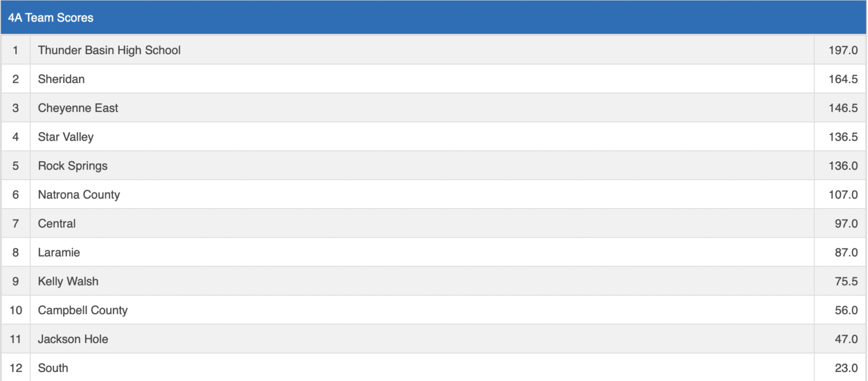Click the 146.5 score value
This screenshot has height=381, width=868.
click(843, 108)
